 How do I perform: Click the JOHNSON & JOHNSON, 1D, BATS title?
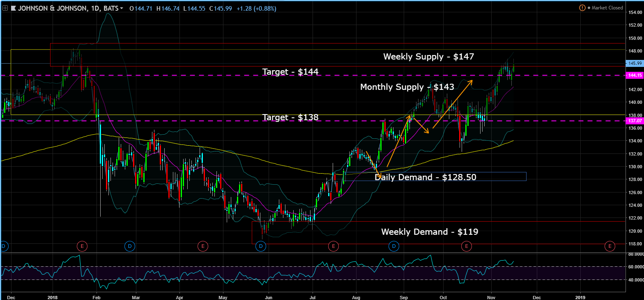(67, 8)
